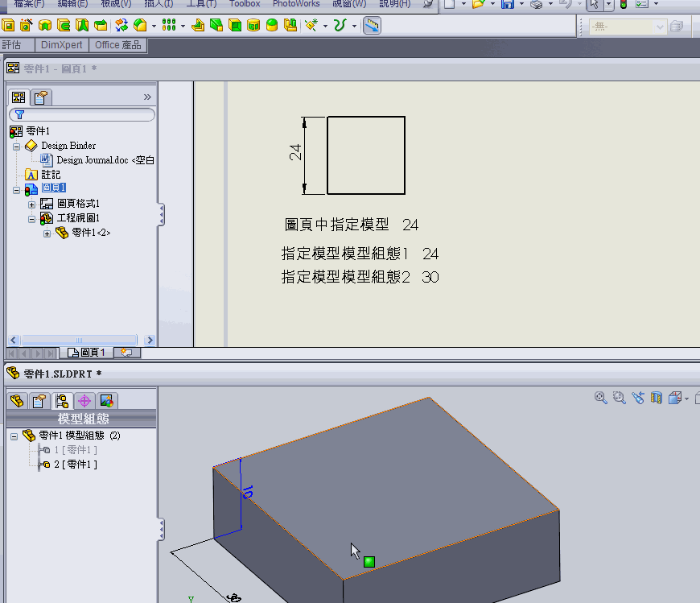Toggle the Instant3D button

click(372, 26)
